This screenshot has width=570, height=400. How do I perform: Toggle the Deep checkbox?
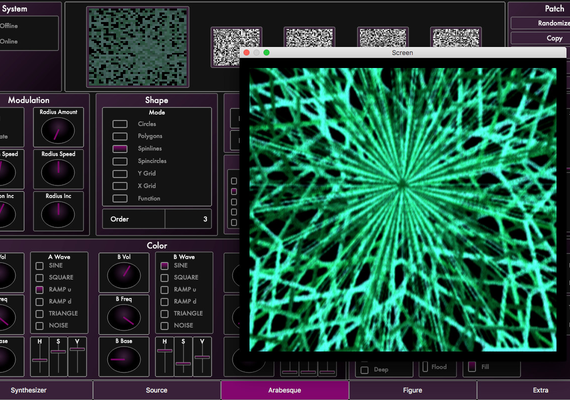(364, 370)
